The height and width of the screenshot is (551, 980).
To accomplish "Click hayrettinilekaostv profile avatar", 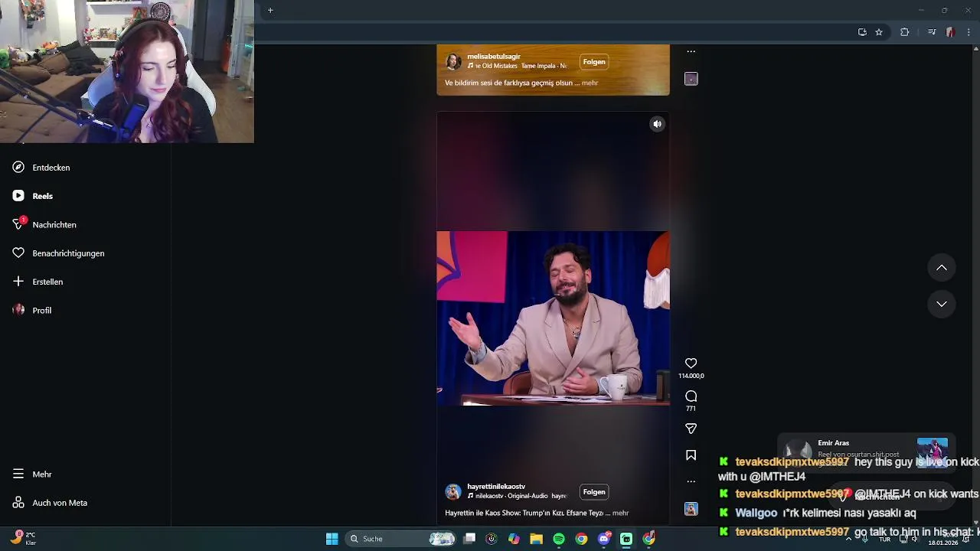I will click(453, 492).
